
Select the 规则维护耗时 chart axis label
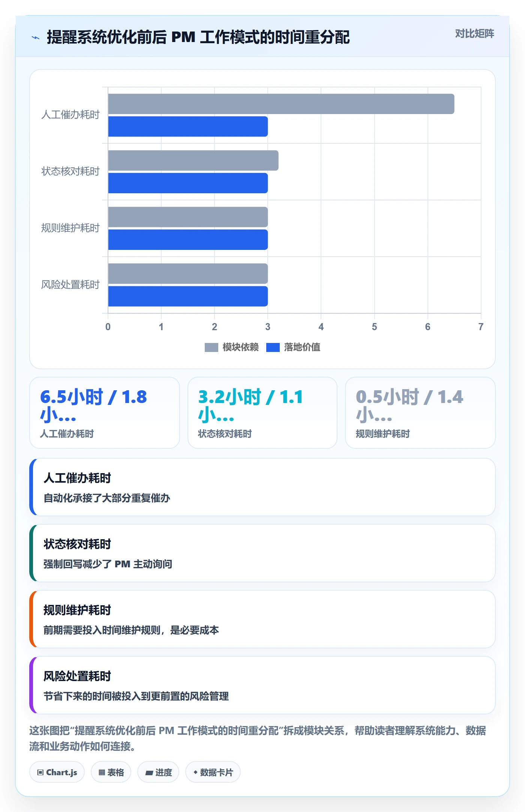point(70,228)
